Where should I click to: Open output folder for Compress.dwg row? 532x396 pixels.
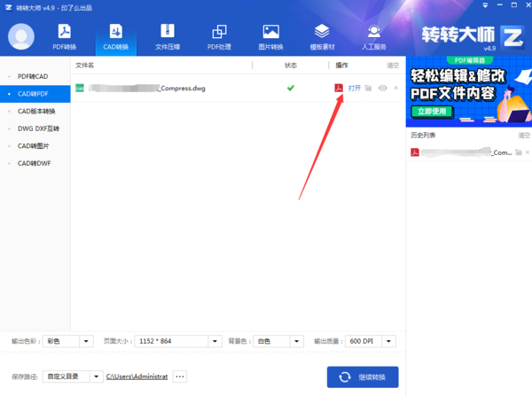[x=369, y=89]
